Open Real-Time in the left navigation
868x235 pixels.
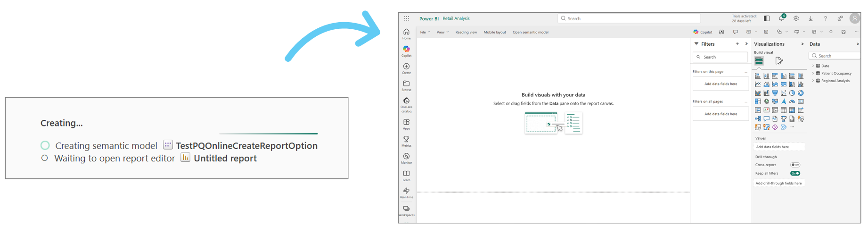tap(406, 193)
